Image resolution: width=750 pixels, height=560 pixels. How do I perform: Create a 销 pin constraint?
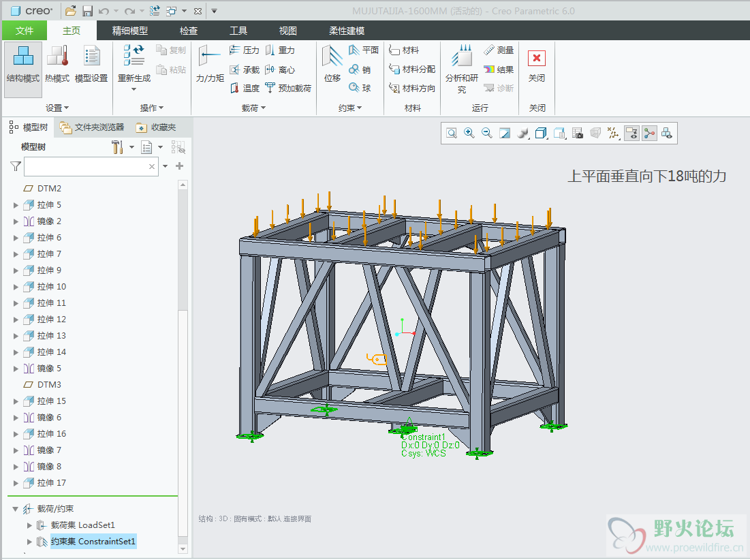(360, 69)
